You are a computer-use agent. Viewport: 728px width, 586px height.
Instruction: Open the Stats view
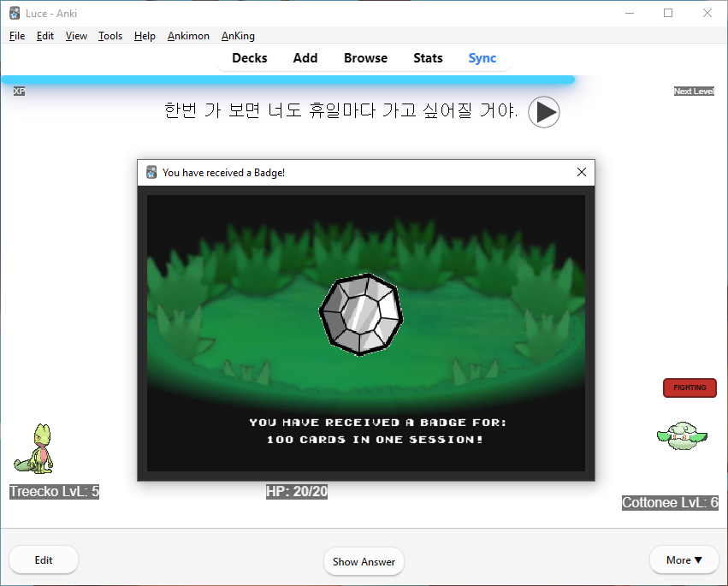pyautogui.click(x=428, y=58)
